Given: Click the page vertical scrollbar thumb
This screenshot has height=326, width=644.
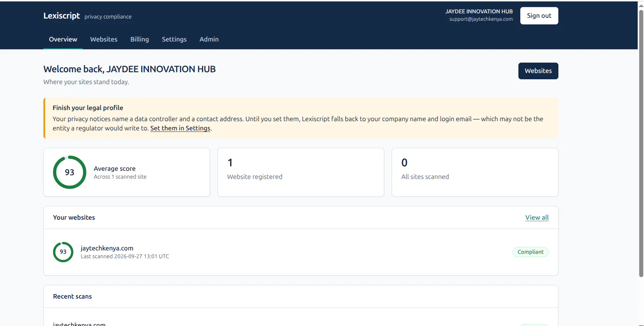Looking at the screenshot, I should coord(641,143).
